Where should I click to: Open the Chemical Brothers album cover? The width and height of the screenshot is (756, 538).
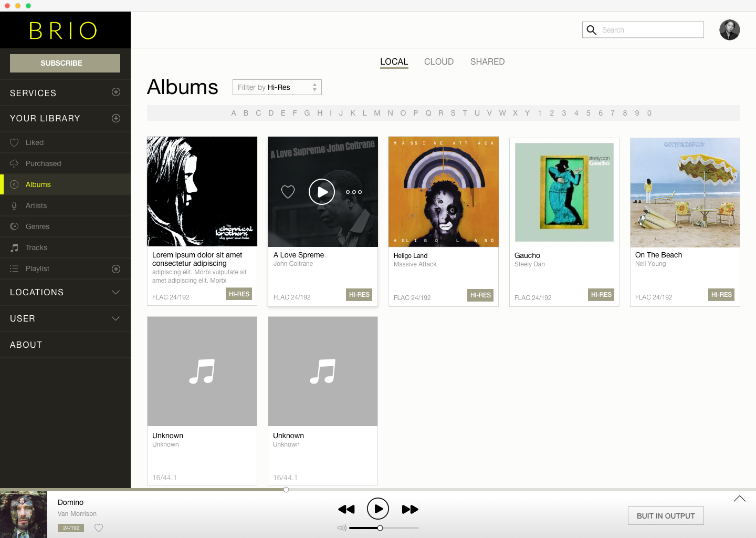tap(202, 191)
